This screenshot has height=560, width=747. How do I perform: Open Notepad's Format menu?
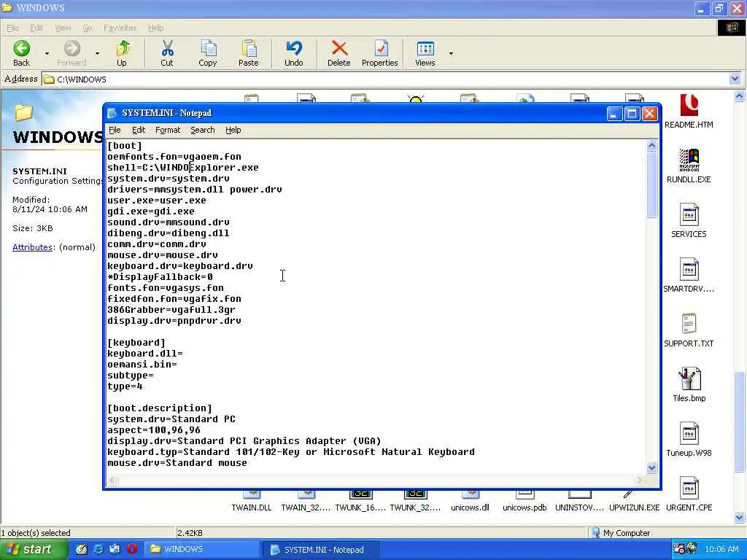tap(168, 130)
